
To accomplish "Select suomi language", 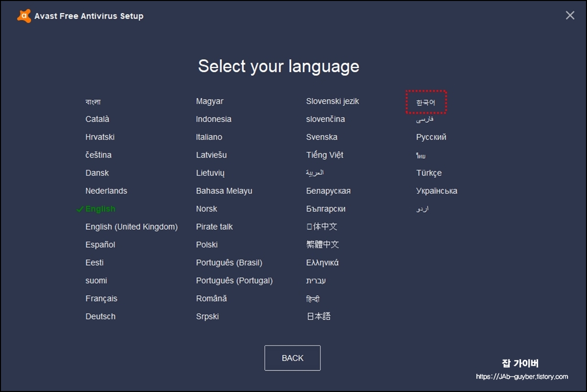I will pos(96,281).
